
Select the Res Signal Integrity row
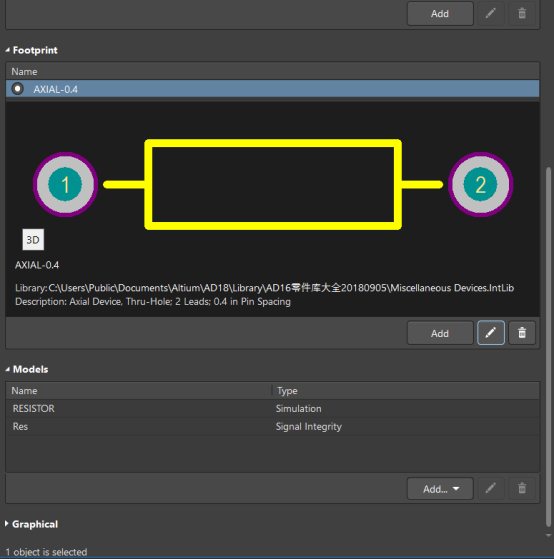pyautogui.click(x=272, y=426)
